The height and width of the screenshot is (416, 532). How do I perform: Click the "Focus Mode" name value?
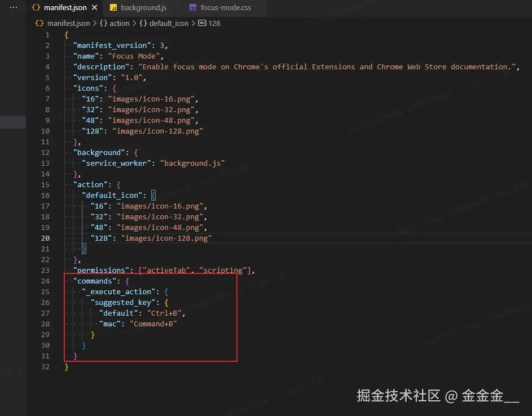click(x=134, y=56)
